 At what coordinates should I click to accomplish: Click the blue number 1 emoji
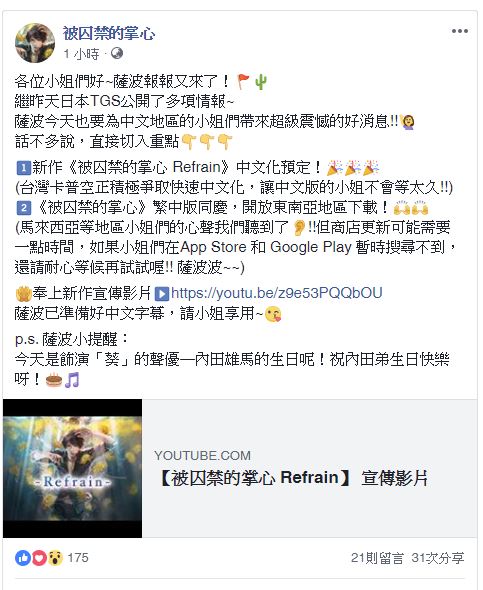coord(23,168)
